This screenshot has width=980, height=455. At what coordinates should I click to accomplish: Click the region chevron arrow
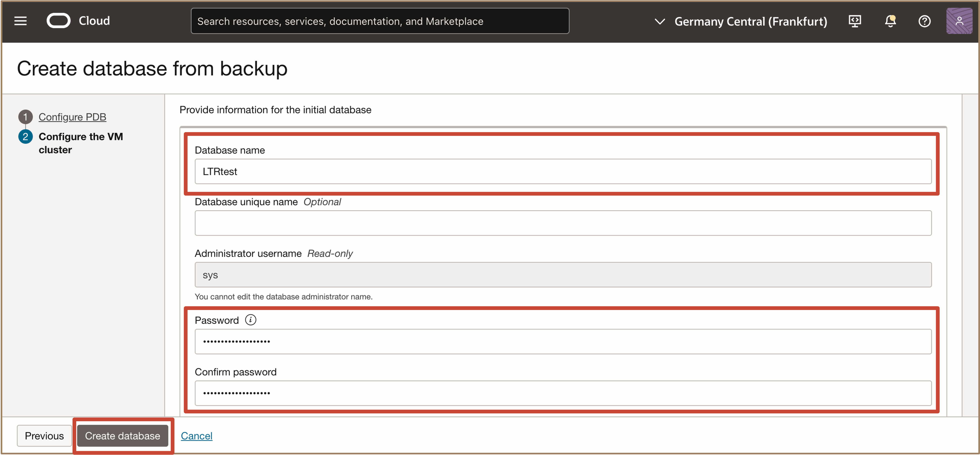[660, 21]
